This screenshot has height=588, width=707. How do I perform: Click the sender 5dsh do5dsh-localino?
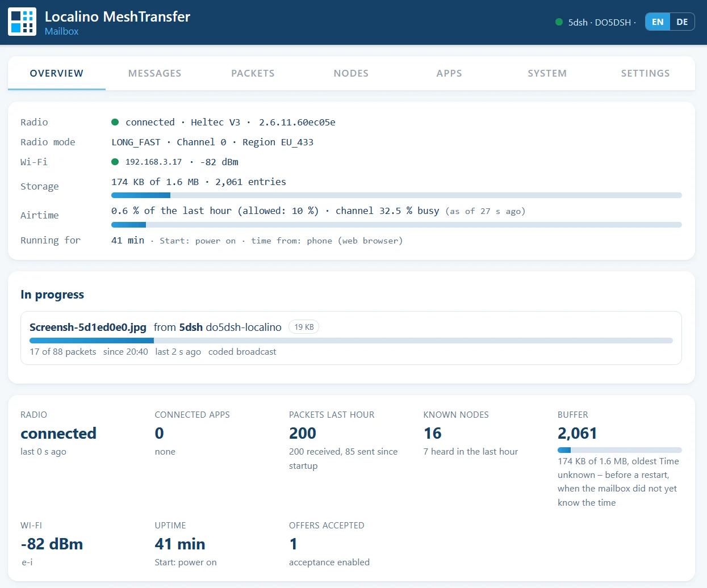(x=230, y=327)
